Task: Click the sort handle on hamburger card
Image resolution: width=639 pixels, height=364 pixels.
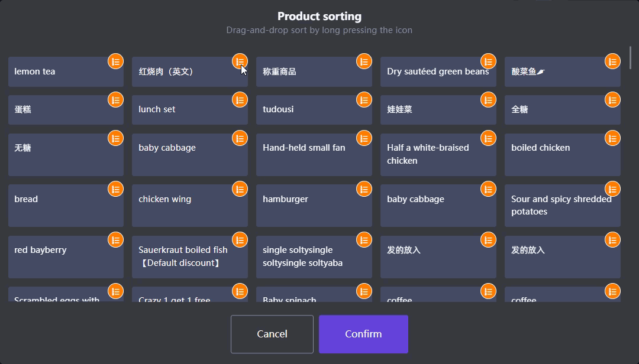Action: [x=364, y=190]
